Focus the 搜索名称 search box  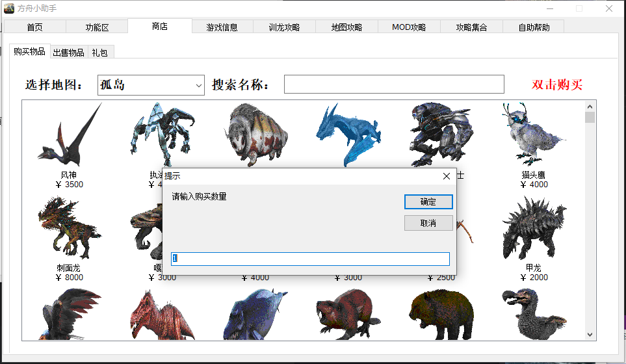[x=393, y=84]
